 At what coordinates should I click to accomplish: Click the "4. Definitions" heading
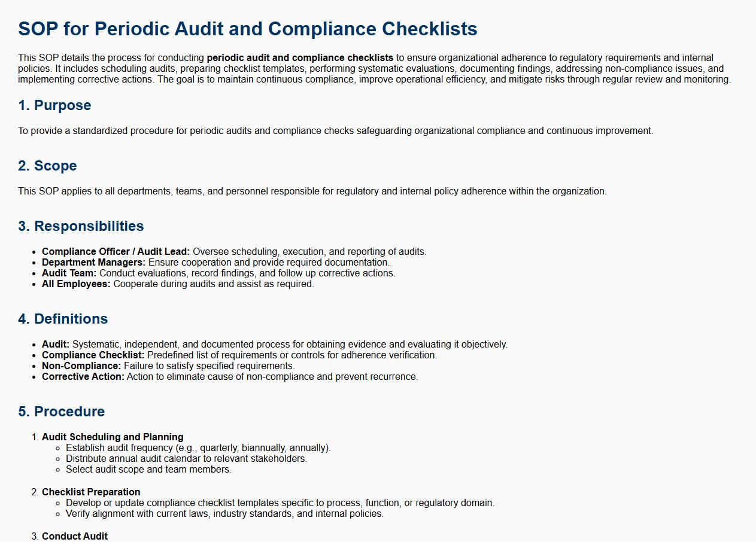63,319
